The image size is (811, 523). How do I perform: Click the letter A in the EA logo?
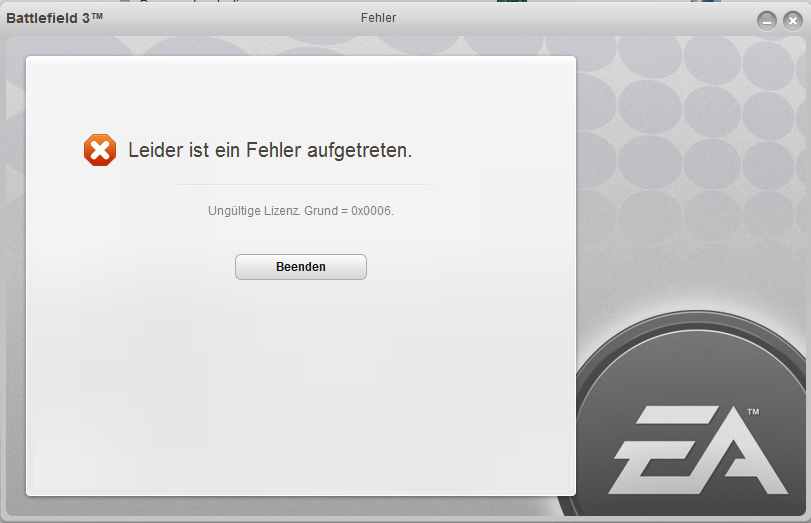pyautogui.click(x=743, y=450)
